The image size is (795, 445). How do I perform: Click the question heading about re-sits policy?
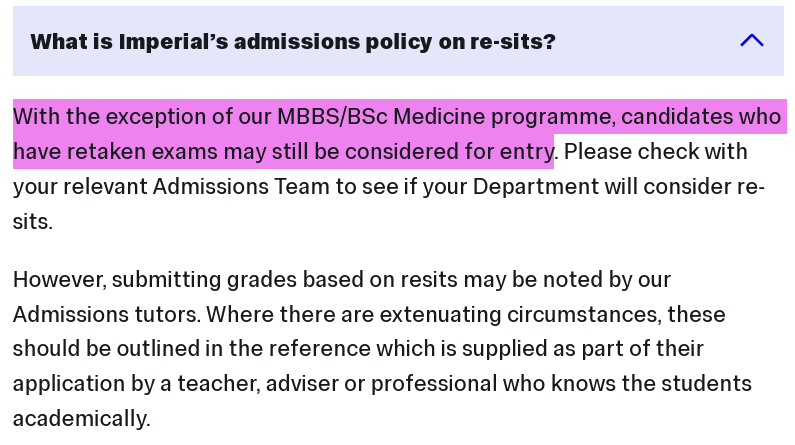[293, 42]
